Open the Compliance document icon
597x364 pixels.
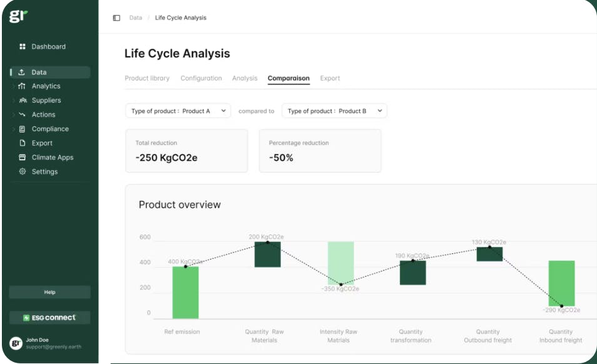point(21,129)
